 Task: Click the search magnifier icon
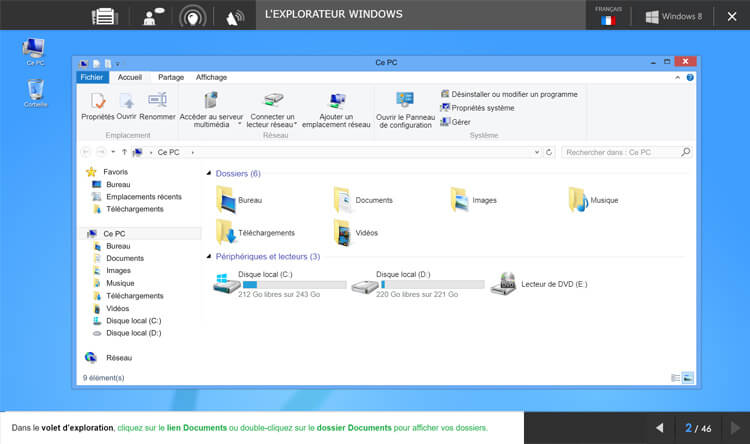tap(685, 152)
